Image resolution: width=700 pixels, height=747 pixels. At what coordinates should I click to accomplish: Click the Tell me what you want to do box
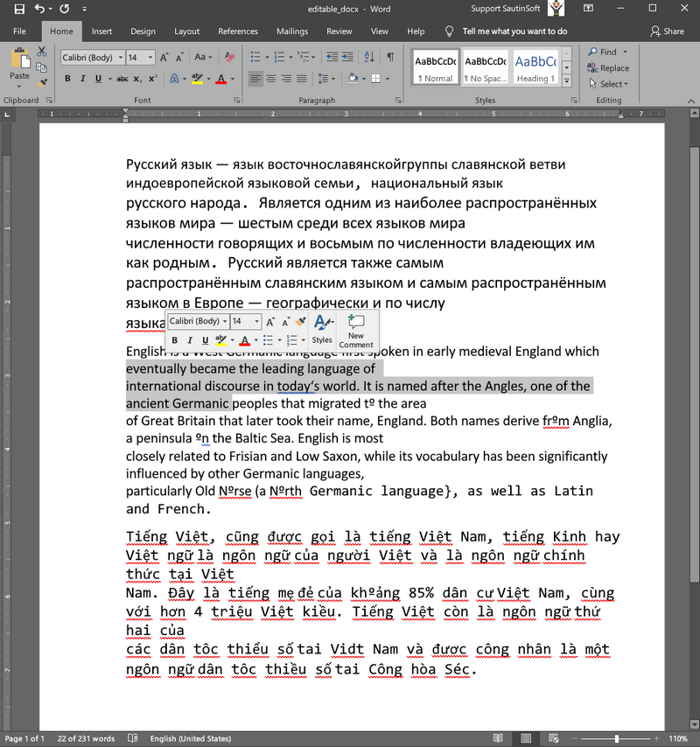tap(514, 31)
